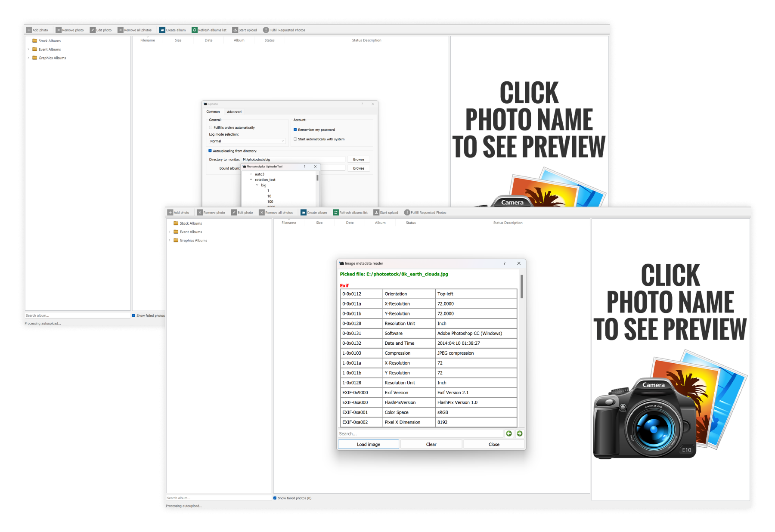Click Add photo in the back window toolbar
The height and width of the screenshot is (532, 775).
[x=37, y=30]
